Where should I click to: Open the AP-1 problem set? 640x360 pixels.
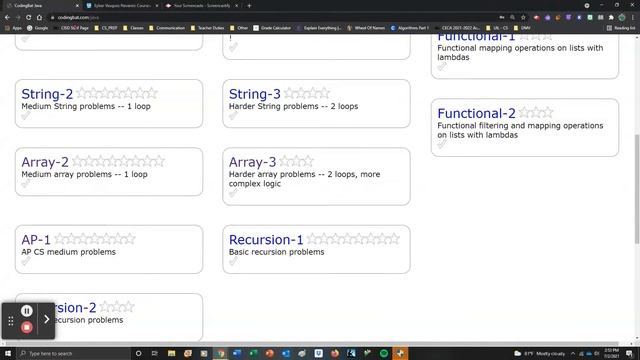(x=36, y=240)
